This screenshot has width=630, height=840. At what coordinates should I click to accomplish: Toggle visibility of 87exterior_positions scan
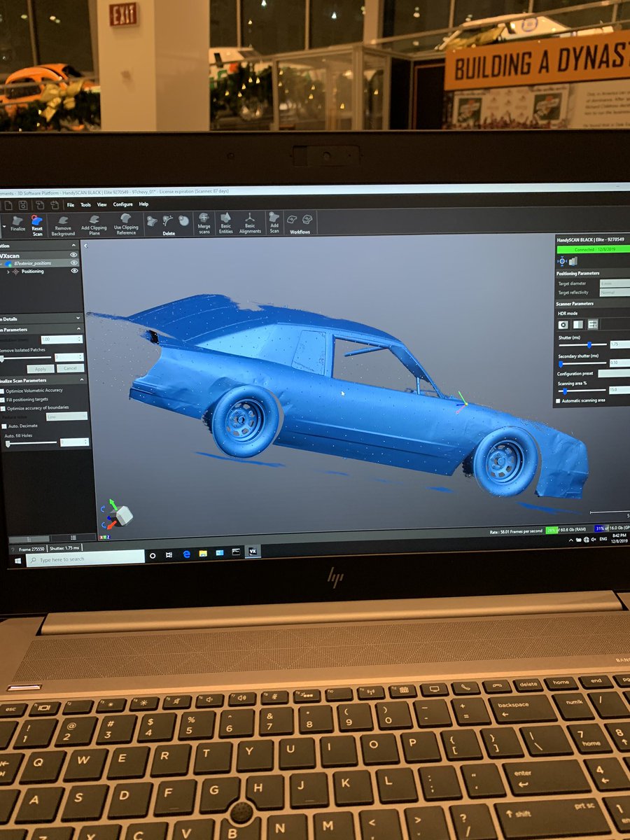(74, 262)
